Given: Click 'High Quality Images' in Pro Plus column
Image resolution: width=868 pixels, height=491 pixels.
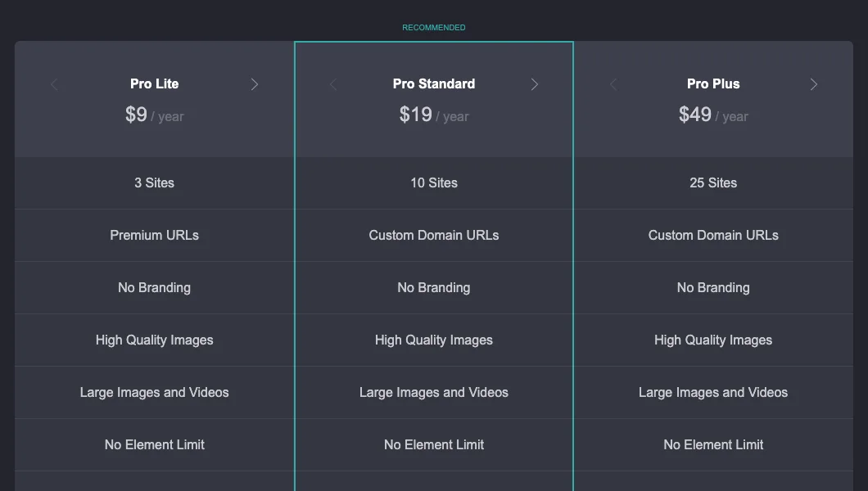Looking at the screenshot, I should (x=713, y=340).
